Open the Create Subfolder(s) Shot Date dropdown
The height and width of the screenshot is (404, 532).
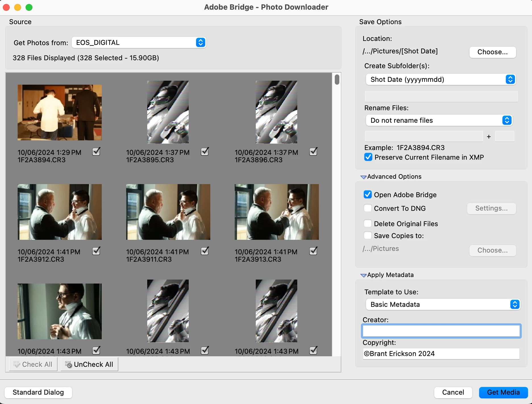(441, 80)
